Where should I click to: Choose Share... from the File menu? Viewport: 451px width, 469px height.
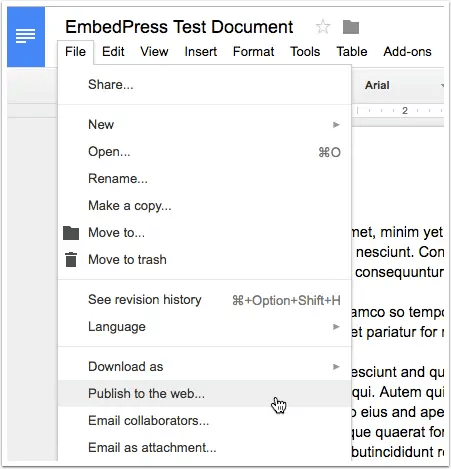tap(205, 85)
